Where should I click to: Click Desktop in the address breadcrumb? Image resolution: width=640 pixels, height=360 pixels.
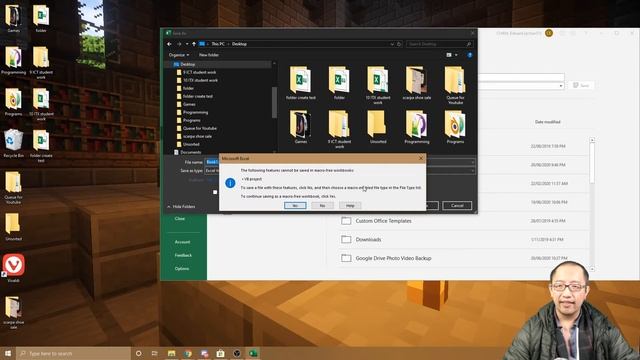coord(239,44)
